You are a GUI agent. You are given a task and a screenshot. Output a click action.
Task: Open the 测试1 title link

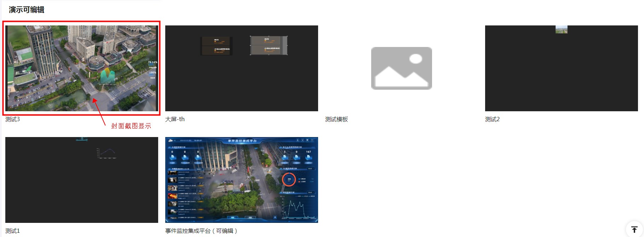(x=12, y=231)
